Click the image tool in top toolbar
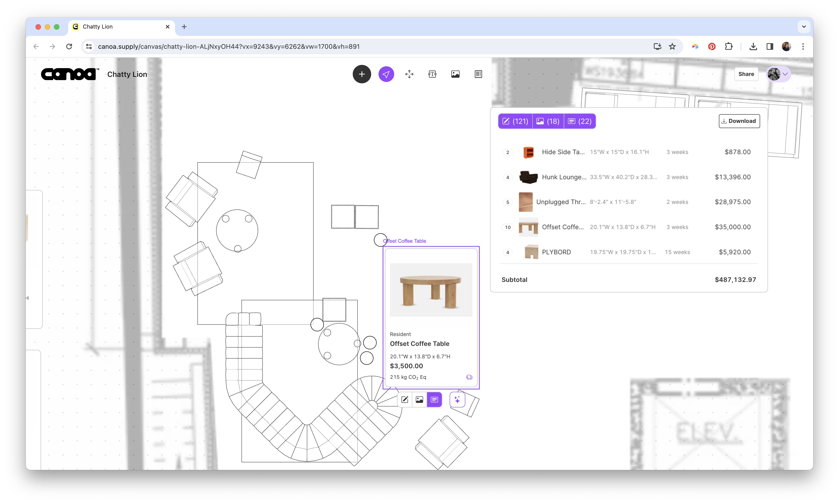 tap(455, 74)
